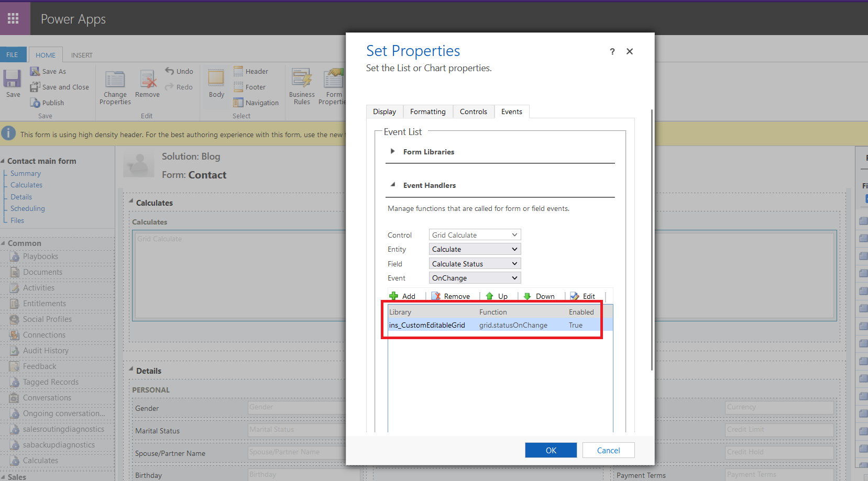Image resolution: width=868 pixels, height=481 pixels.
Task: Open Change Properties
Action: click(115, 88)
